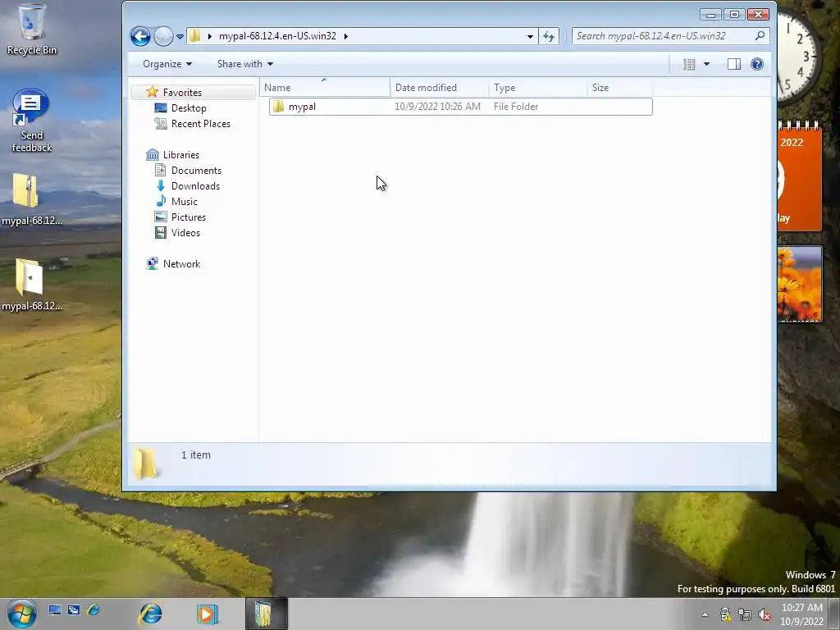Image resolution: width=840 pixels, height=630 pixels.
Task: Open the view options dropdown arrow
Action: tap(706, 64)
